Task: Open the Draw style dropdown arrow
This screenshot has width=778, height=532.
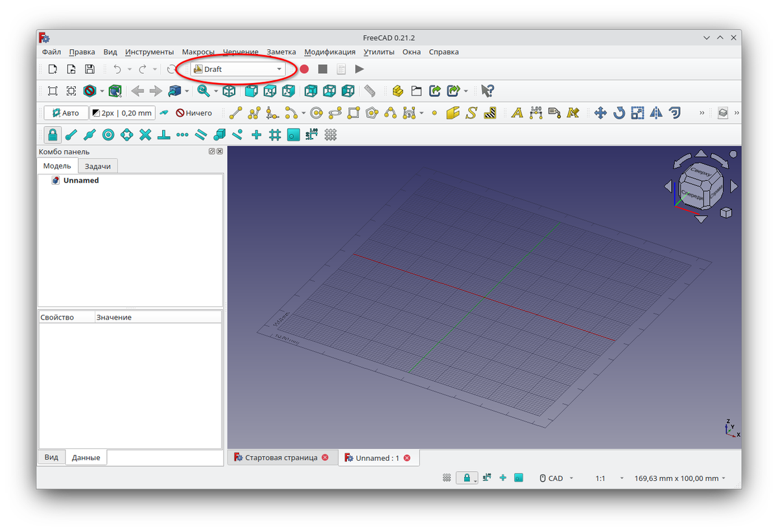Action: (x=102, y=91)
